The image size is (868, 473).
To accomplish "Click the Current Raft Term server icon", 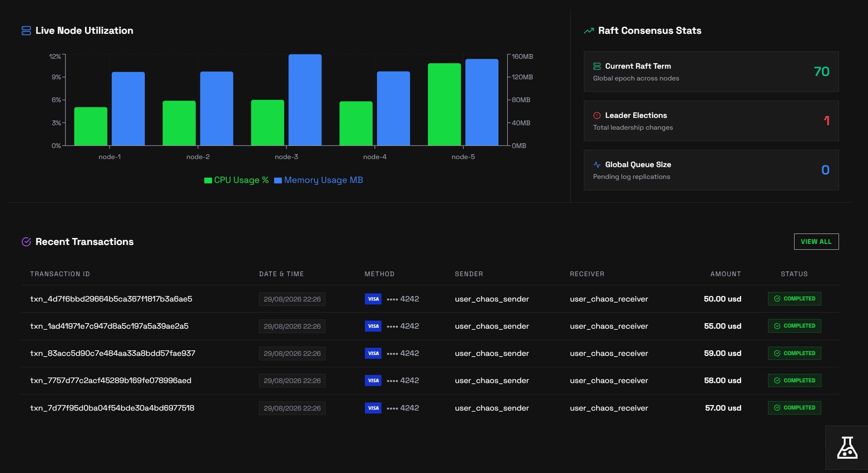I will 597,66.
